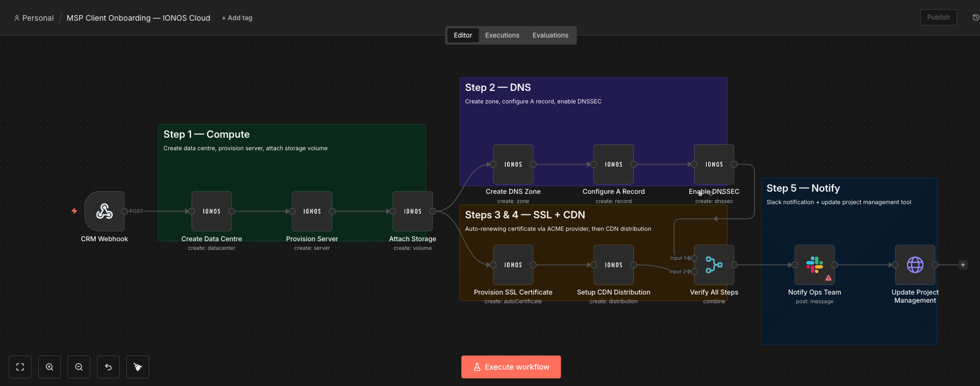Click the zoom out canvas button

click(79, 367)
